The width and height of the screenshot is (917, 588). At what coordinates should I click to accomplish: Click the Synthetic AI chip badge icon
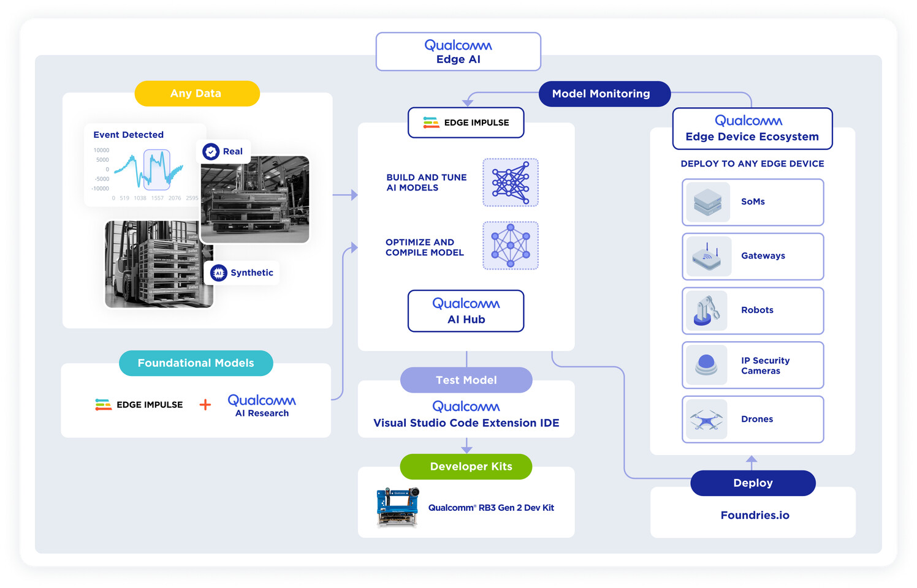(x=219, y=273)
